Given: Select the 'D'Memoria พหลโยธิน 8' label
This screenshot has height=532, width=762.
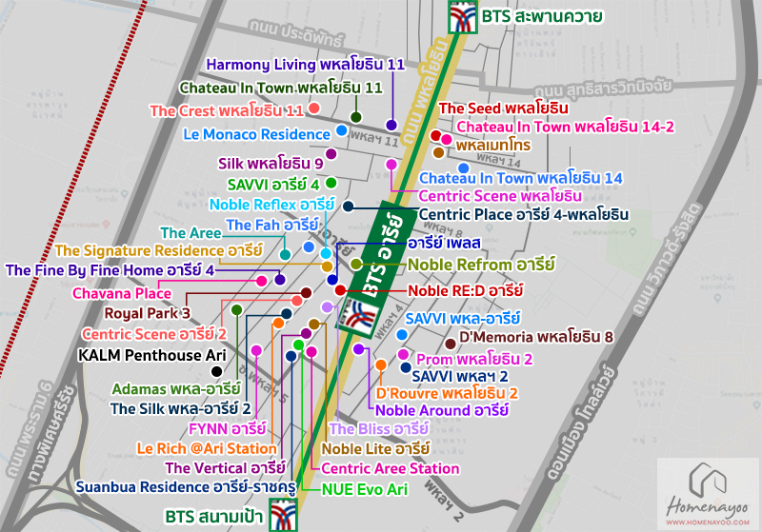Looking at the screenshot, I should [536, 337].
